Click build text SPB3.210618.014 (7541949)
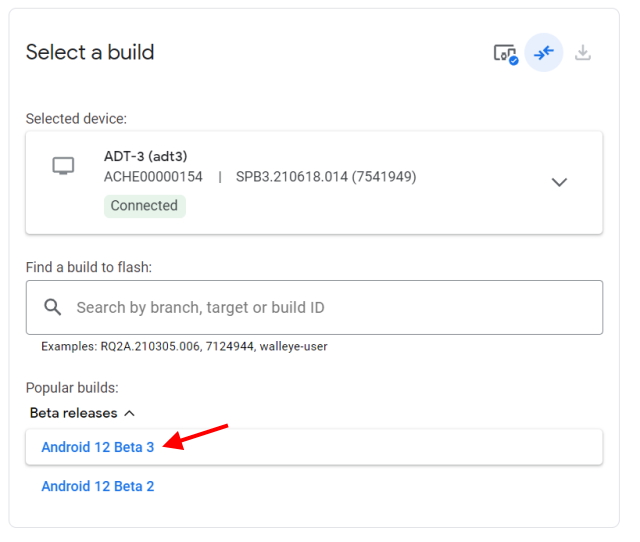Screen dimensions: 640x542 pyautogui.click(x=326, y=177)
